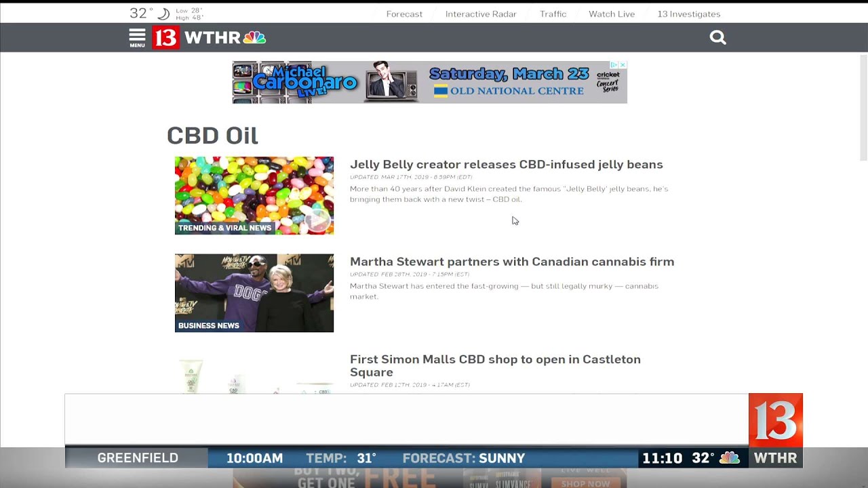Viewport: 868px width, 488px height.
Task: Click the Low 28° High 48° text
Action: (189, 14)
